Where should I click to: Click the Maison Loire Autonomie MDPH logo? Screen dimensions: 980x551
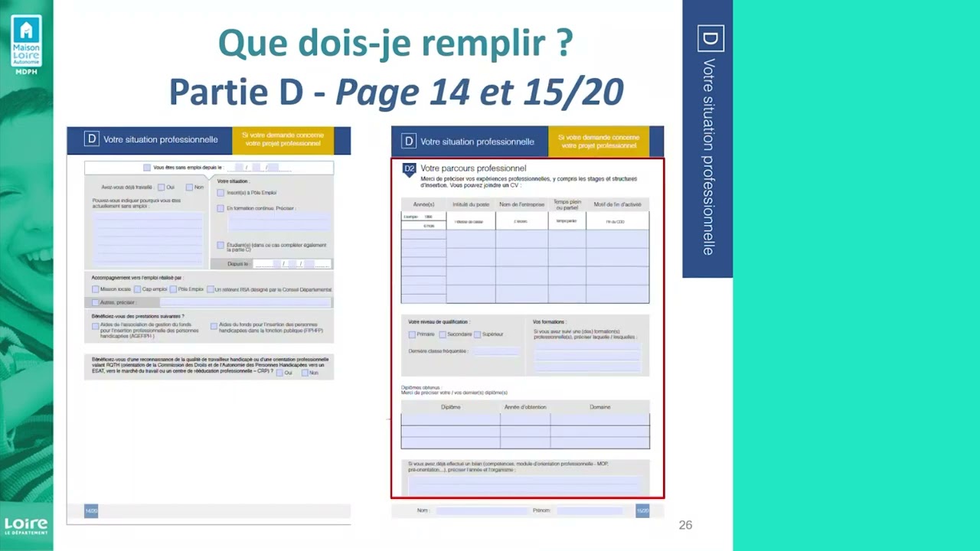tap(26, 45)
